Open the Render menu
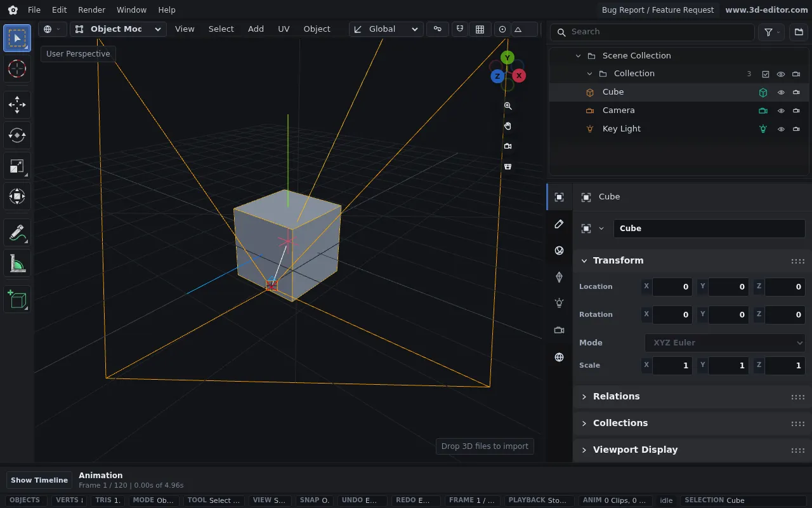 pos(92,10)
